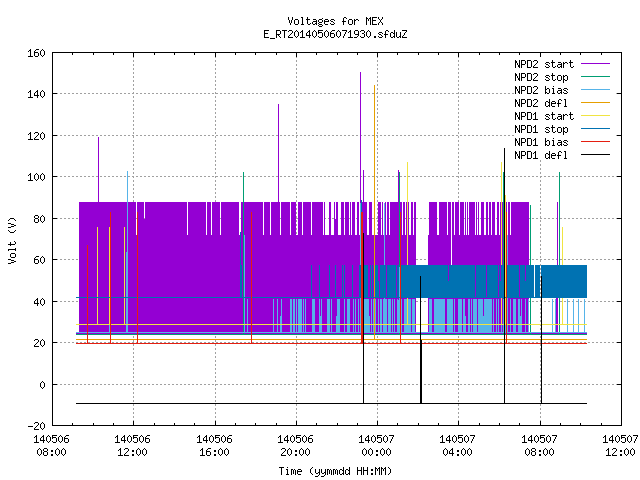Select the file name E_RT20140506071930.sfduZ

[x=335, y=34]
